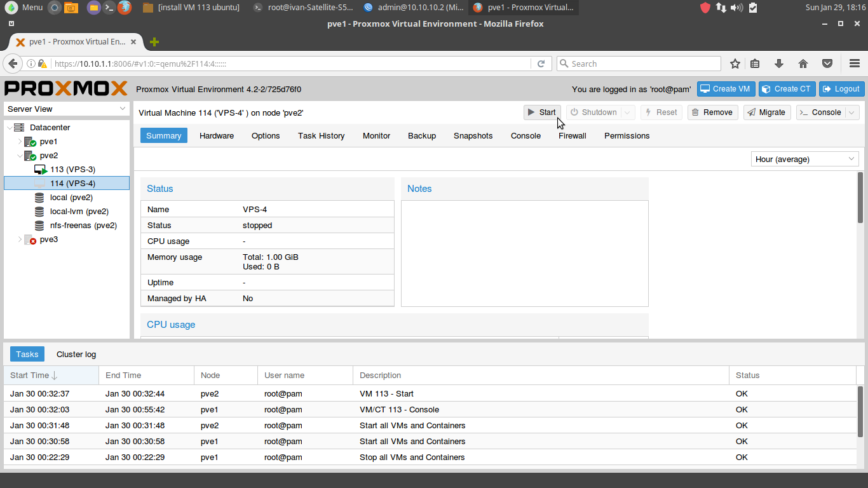Select offline node pve3 in the tree
The height and width of the screenshot is (488, 868).
(48, 240)
